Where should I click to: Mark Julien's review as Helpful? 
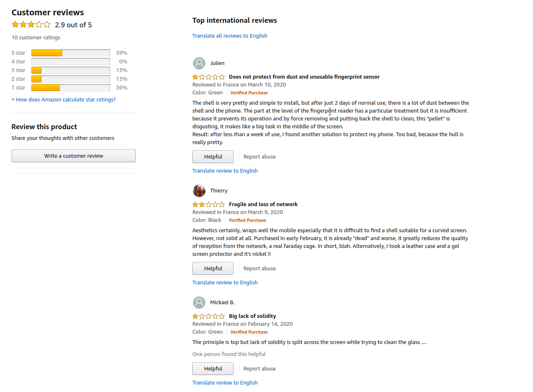[213, 157]
